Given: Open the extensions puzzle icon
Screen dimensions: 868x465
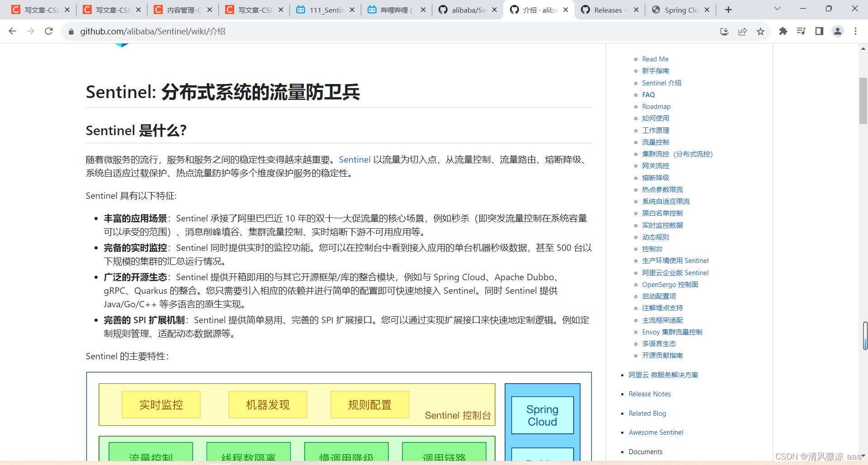Looking at the screenshot, I should [783, 31].
